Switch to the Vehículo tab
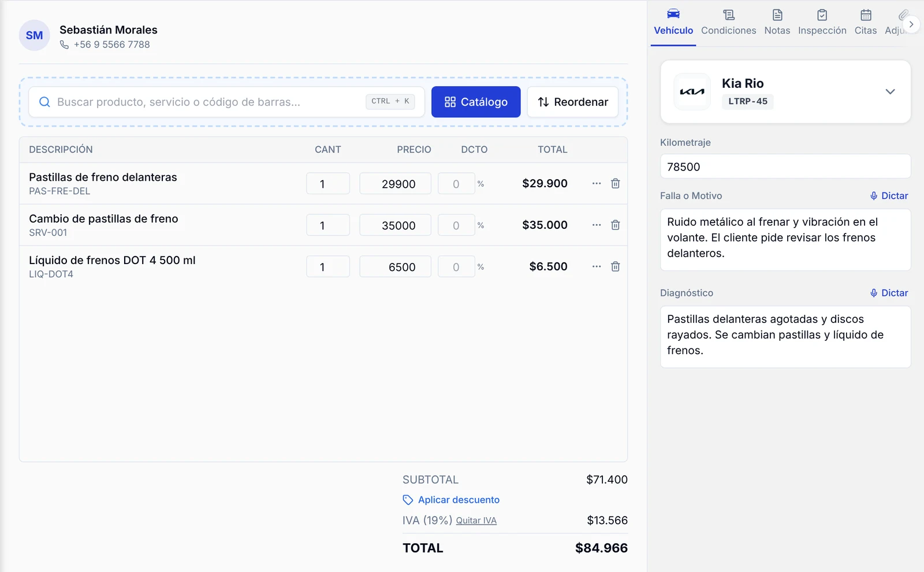The height and width of the screenshot is (572, 924). (673, 23)
